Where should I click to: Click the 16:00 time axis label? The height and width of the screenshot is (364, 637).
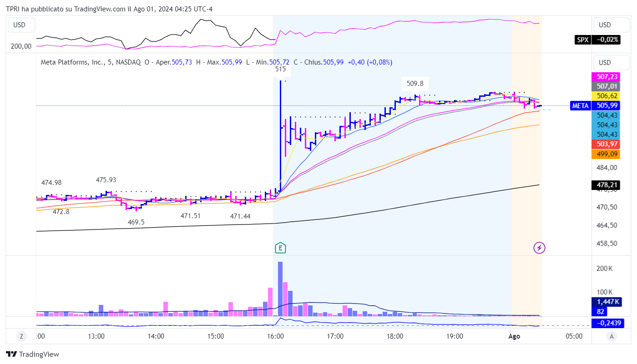click(x=275, y=336)
